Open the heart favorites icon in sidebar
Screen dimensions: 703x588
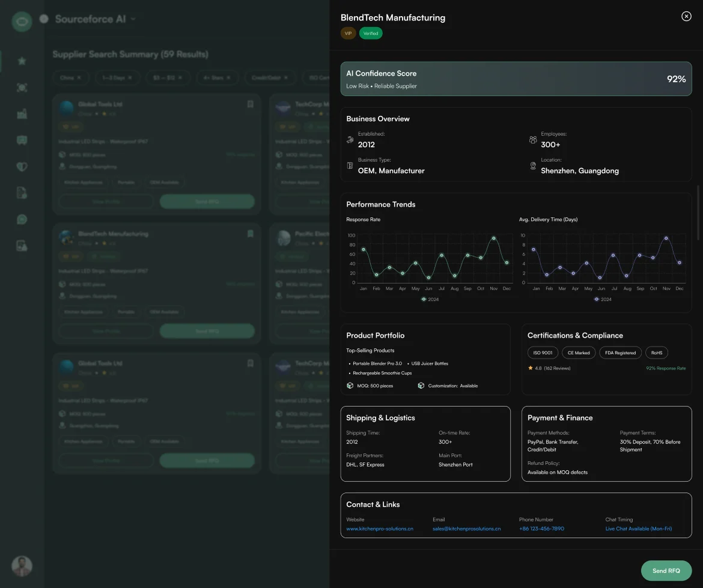[22, 167]
